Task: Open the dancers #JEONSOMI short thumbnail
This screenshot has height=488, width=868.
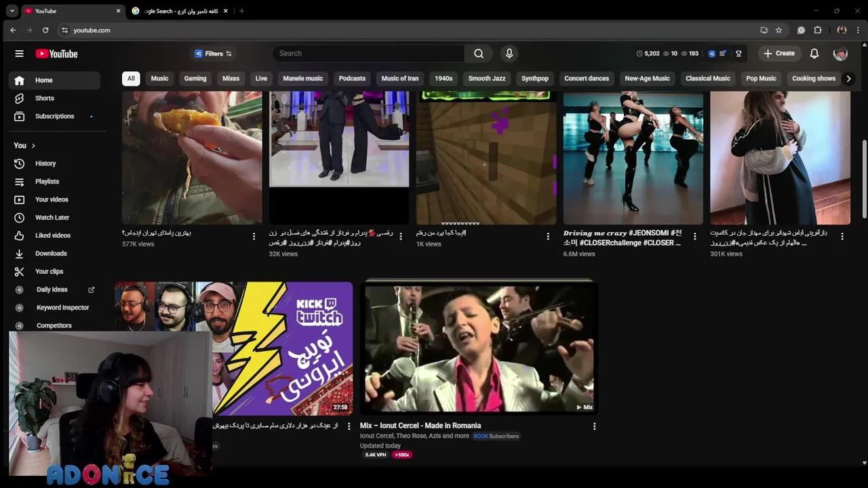Action: coord(633,158)
